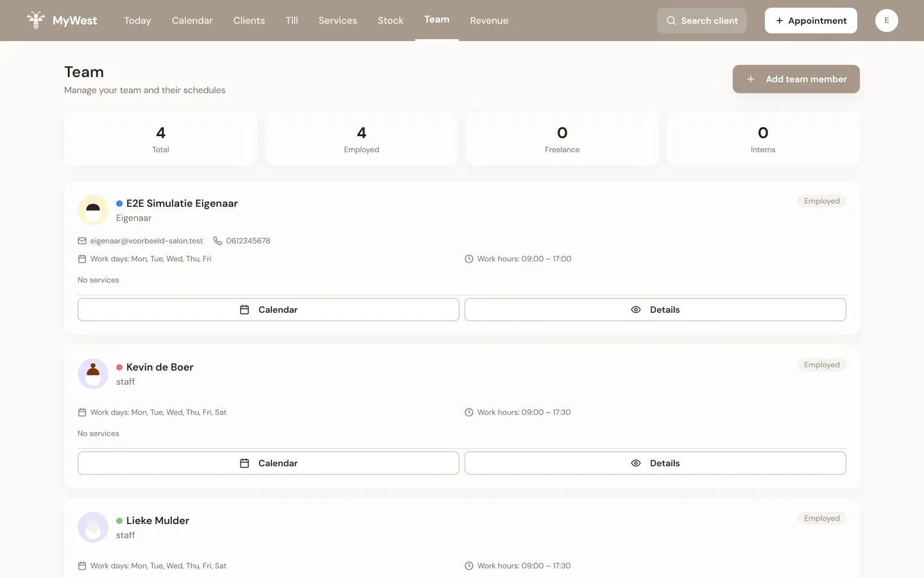Click clock icon by Work hours 09:00 – 17:00
Image resolution: width=924 pixels, height=578 pixels.
pyautogui.click(x=469, y=259)
